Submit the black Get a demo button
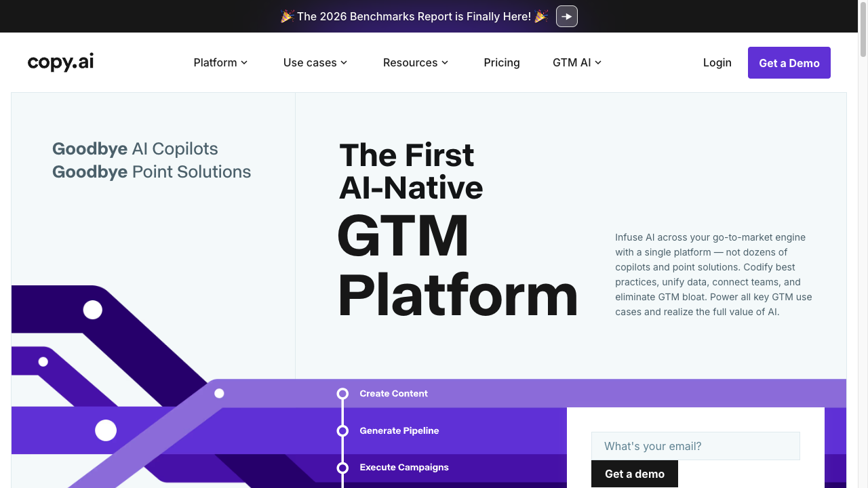 [635, 474]
